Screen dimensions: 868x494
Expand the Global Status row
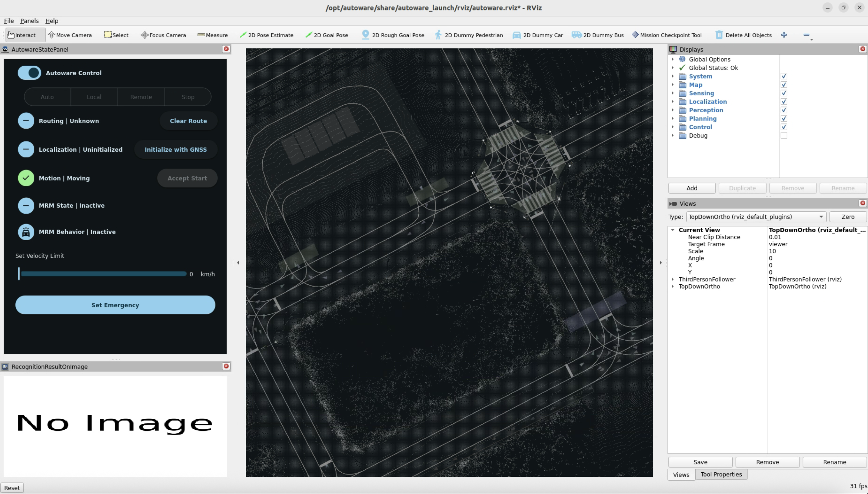pyautogui.click(x=673, y=67)
